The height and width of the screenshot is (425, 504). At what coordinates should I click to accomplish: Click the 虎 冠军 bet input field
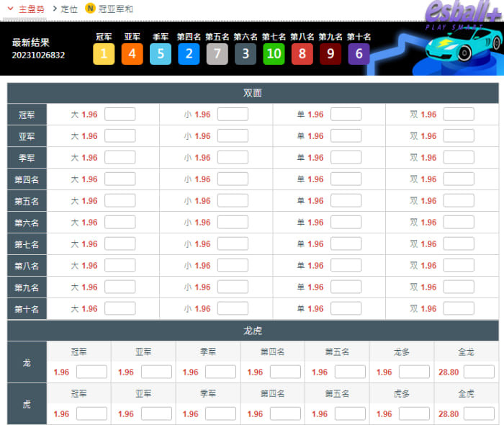(x=91, y=413)
